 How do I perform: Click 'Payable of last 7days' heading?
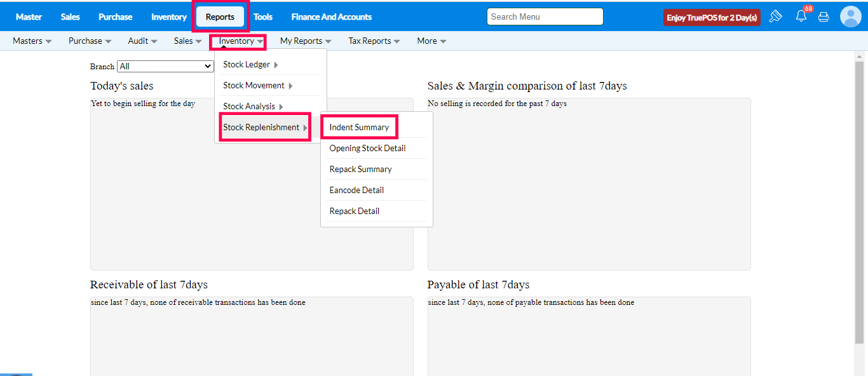478,285
